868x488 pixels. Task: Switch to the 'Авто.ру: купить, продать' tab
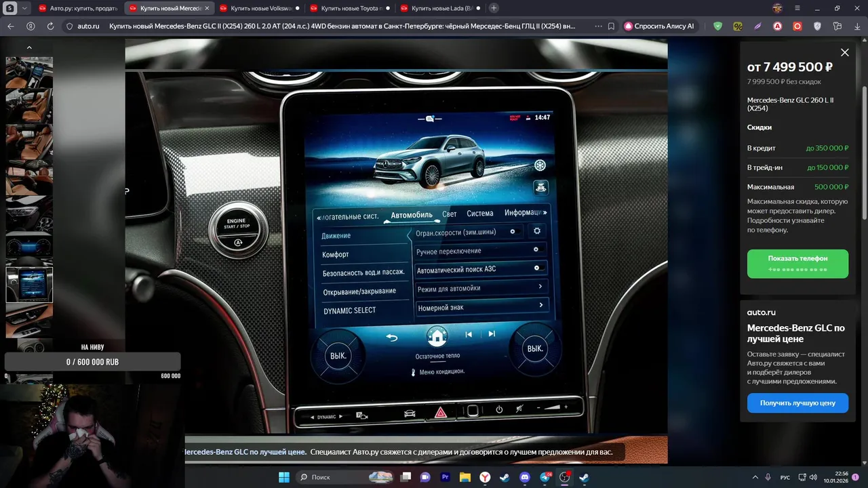(x=78, y=8)
